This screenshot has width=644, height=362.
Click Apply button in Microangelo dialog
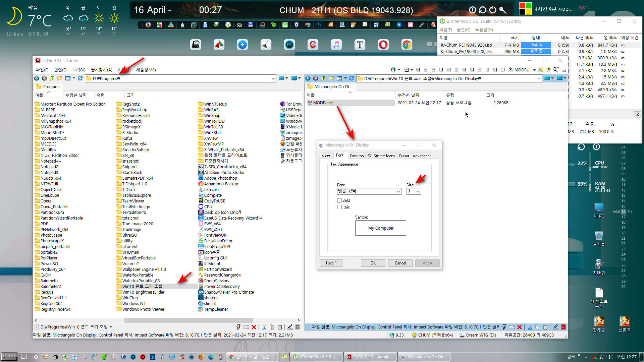(427, 263)
